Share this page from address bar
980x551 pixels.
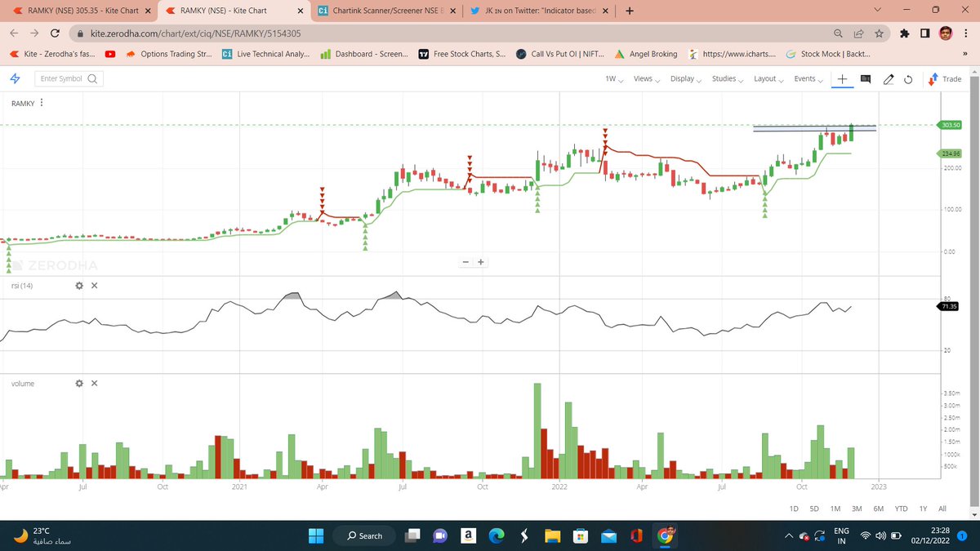859,33
